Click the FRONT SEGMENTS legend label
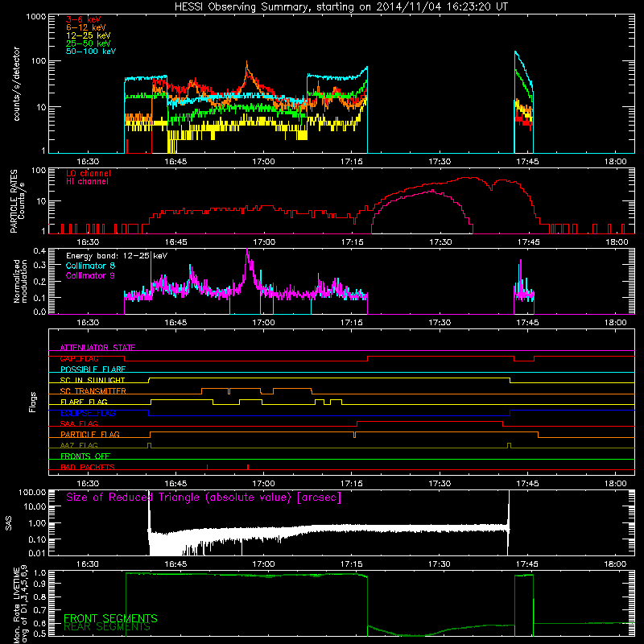The width and height of the screenshot is (644, 644). coord(110,618)
